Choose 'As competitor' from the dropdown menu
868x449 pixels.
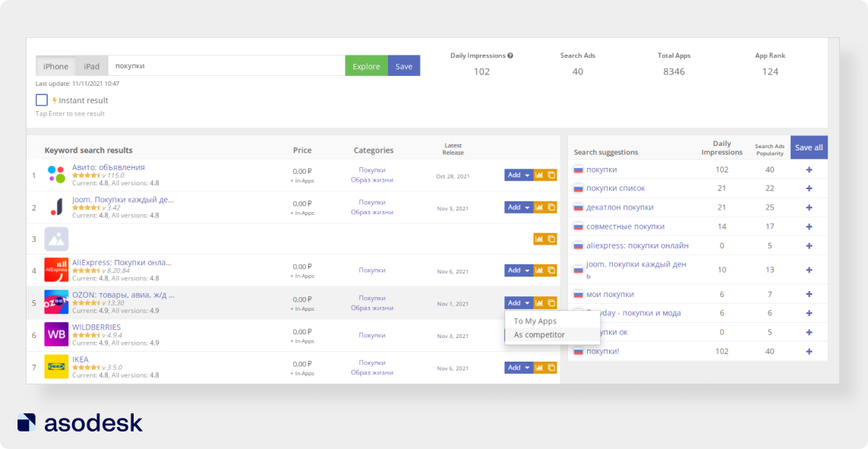pos(539,335)
